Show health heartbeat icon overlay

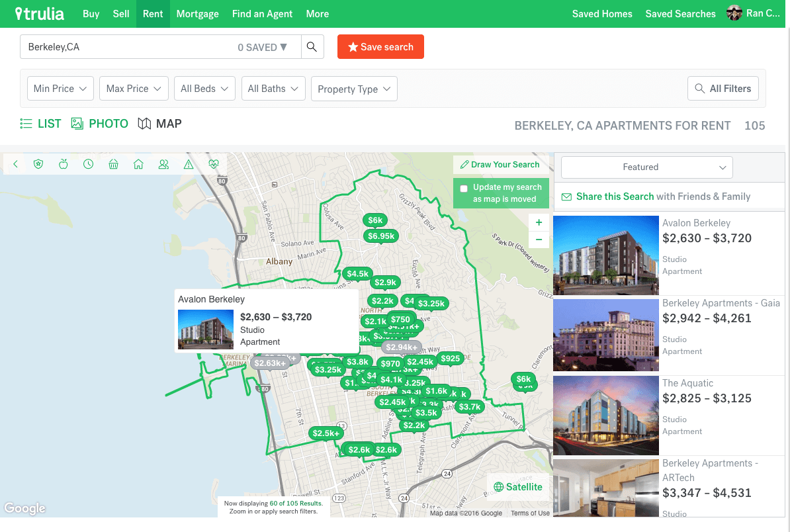[214, 164]
